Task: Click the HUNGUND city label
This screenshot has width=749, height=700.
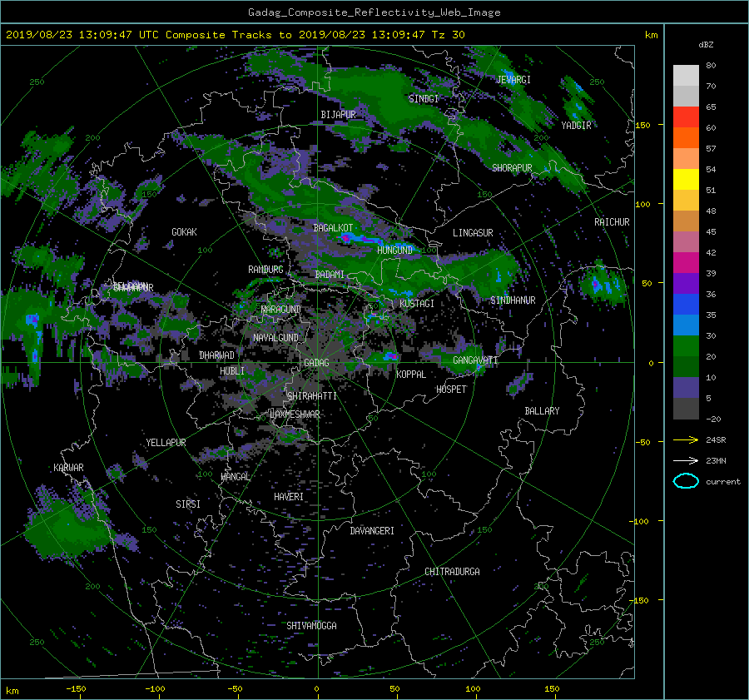Action: click(x=394, y=250)
